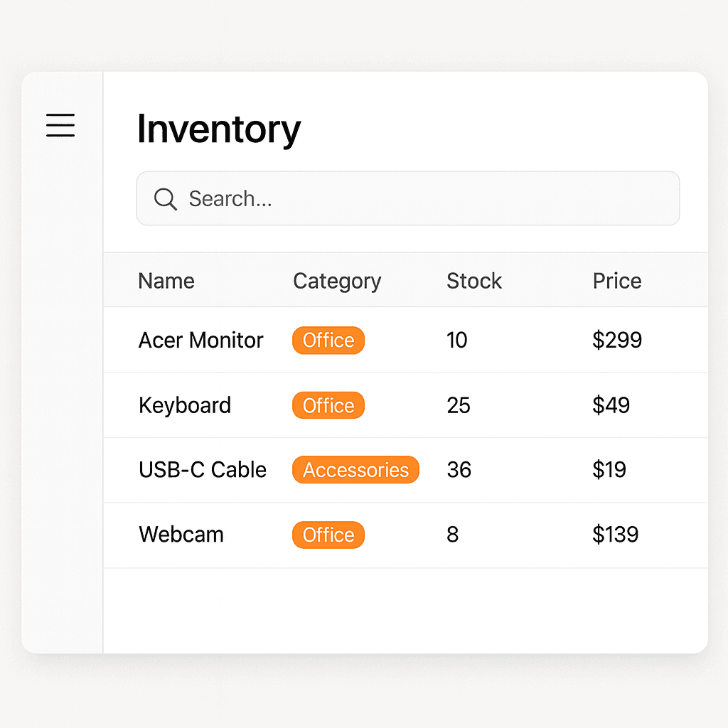Click the stock count 36 for USB-C Cable
This screenshot has height=728, width=728.
tap(459, 470)
